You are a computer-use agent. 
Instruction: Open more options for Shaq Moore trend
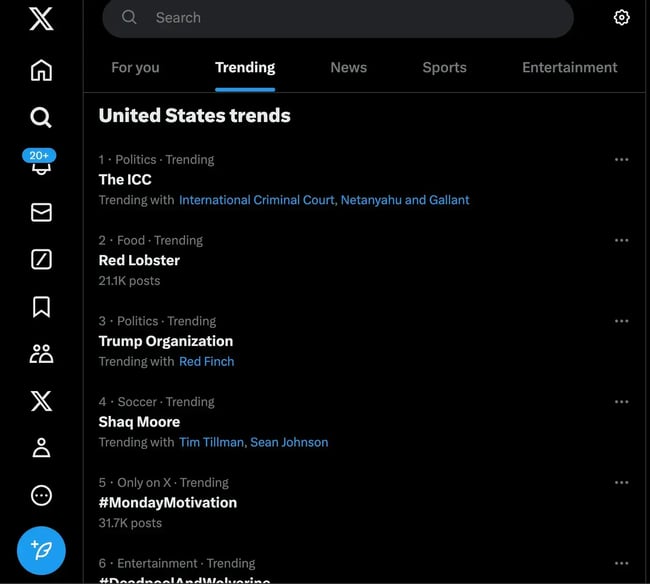point(621,402)
